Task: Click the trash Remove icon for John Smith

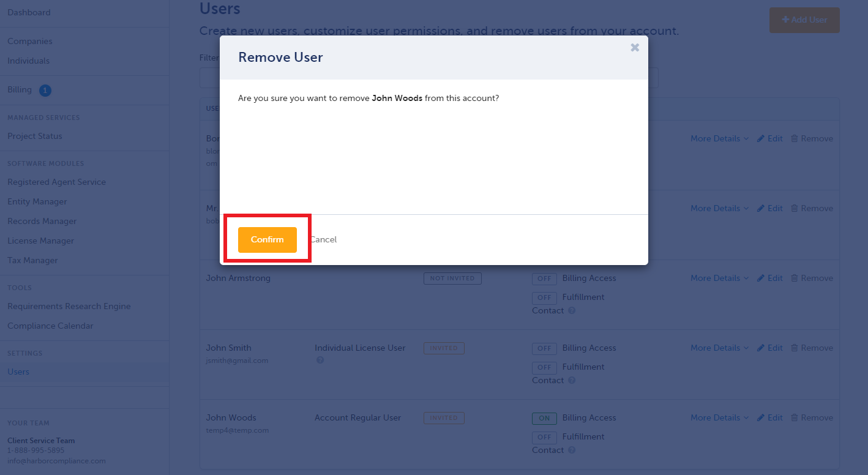Action: pos(795,348)
